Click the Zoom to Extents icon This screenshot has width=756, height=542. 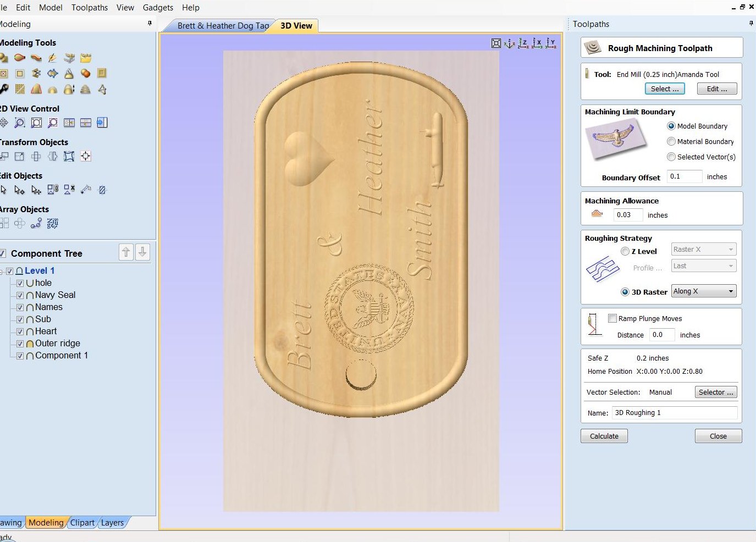(36, 123)
